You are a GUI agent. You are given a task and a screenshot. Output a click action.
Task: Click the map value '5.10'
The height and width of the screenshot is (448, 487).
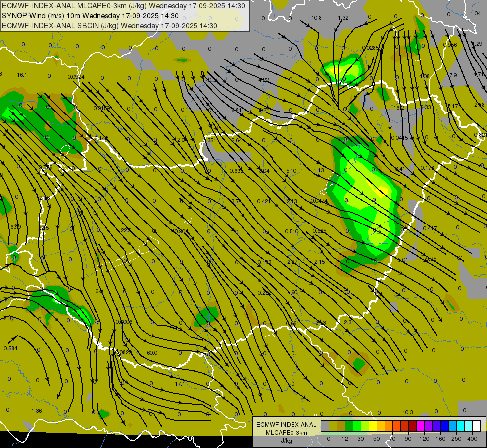click(292, 171)
